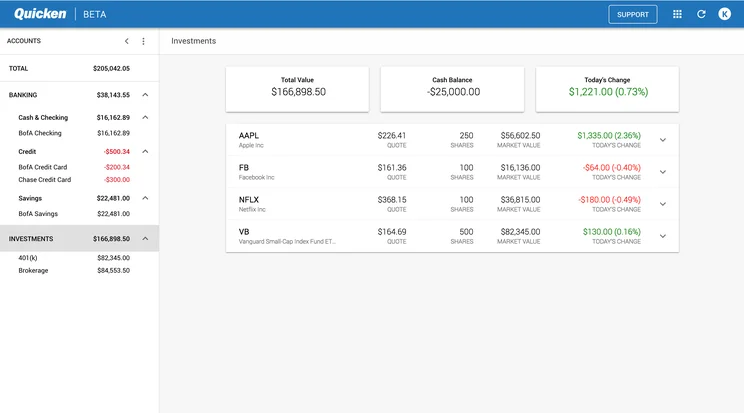Open the apps grid icon
The height and width of the screenshot is (413, 744).
click(677, 14)
